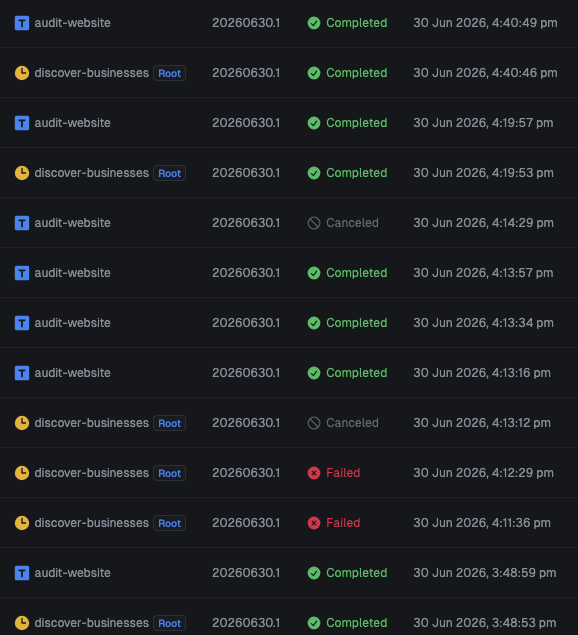Viewport: 578px width, 635px height.
Task: Click Root badge on 4:40:46 pm run
Action: pos(169,73)
